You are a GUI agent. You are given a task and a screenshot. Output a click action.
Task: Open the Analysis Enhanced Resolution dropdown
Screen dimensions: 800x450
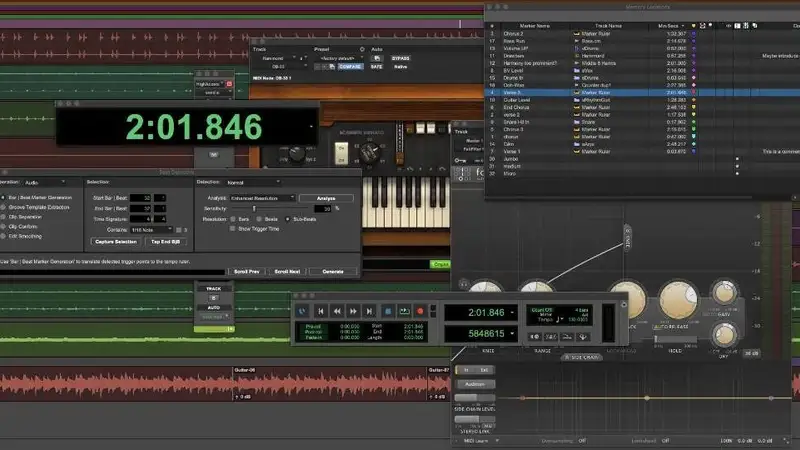[x=262, y=198]
